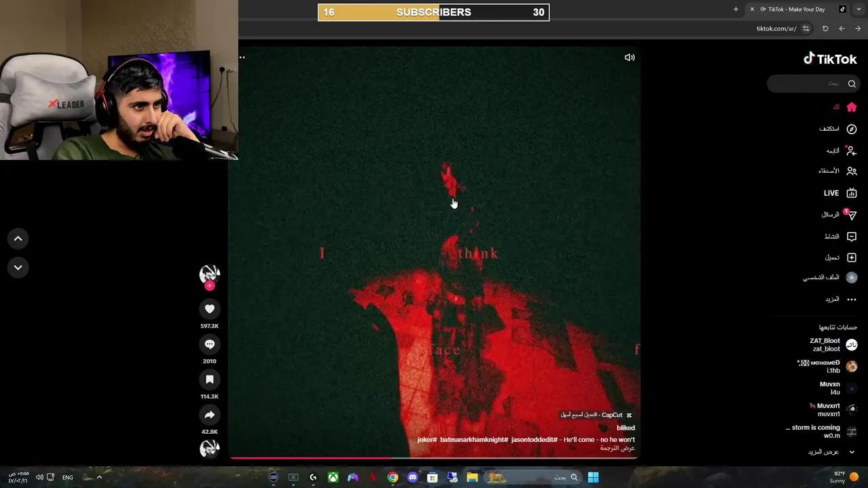This screenshot has width=868, height=488.
Task: Reload the page with the refresh icon
Action: point(825,28)
